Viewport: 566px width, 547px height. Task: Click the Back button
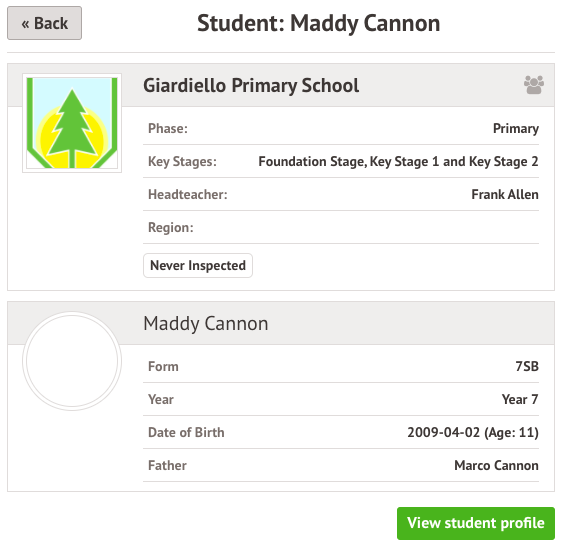click(44, 23)
